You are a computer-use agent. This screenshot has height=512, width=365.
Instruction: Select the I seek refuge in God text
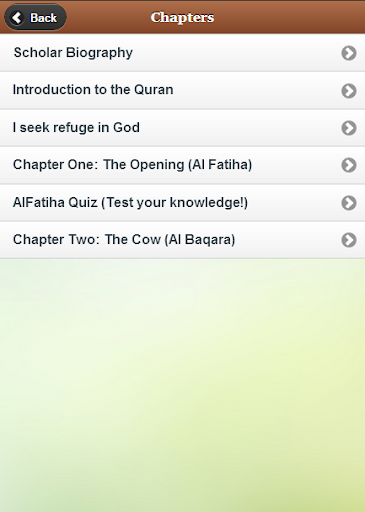click(x=76, y=127)
